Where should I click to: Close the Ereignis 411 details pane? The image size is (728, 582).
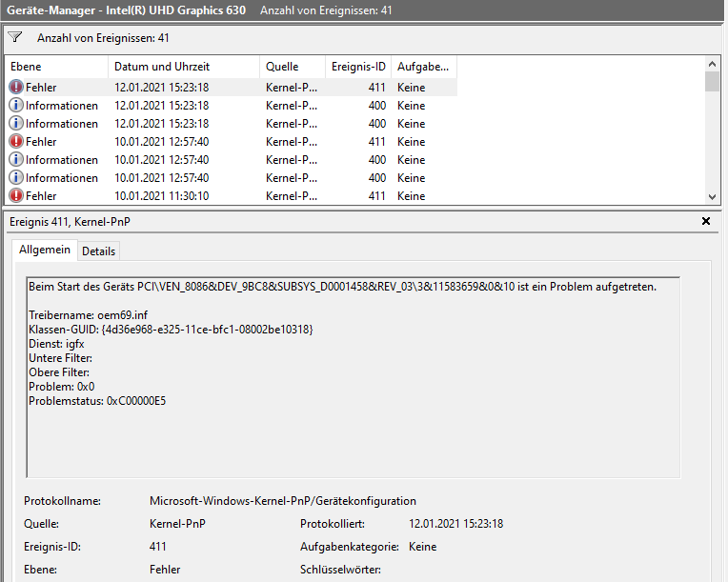pyautogui.click(x=706, y=221)
